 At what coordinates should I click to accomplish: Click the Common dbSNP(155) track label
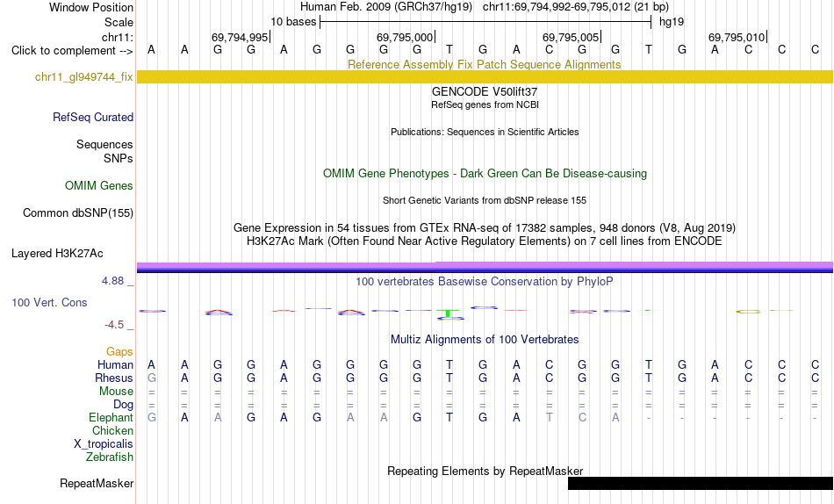[77, 212]
